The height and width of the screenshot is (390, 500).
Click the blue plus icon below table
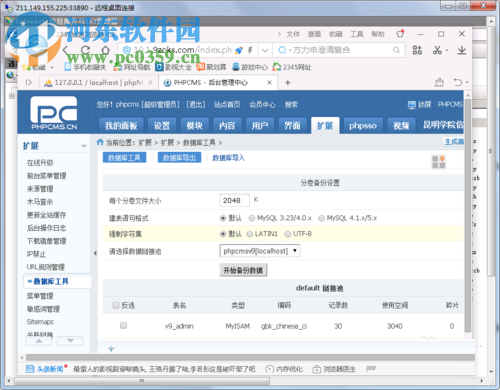click(111, 349)
